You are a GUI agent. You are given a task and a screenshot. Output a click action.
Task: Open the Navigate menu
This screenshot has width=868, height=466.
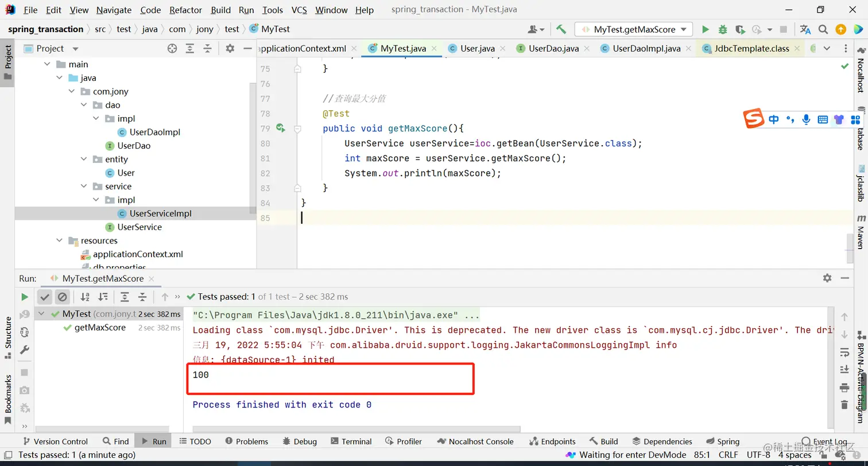click(114, 10)
